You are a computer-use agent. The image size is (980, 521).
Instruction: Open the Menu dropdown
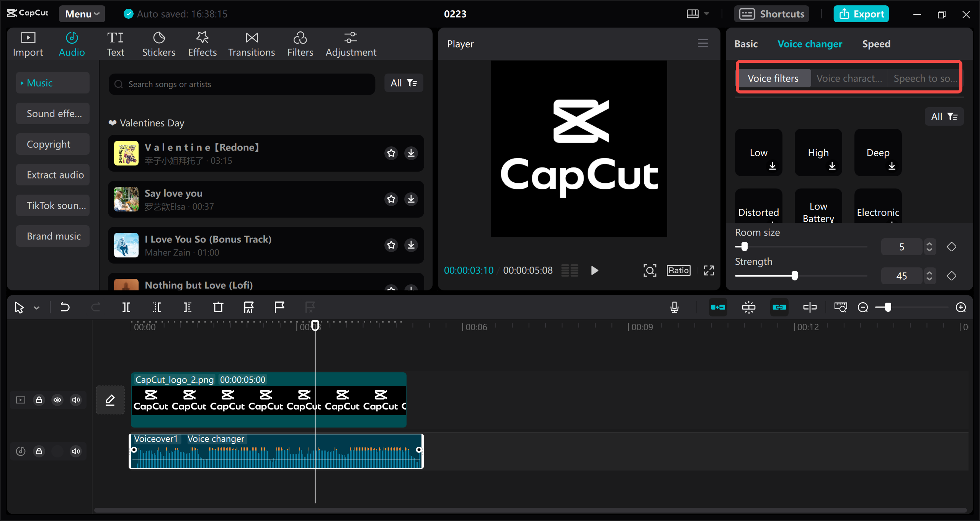82,14
